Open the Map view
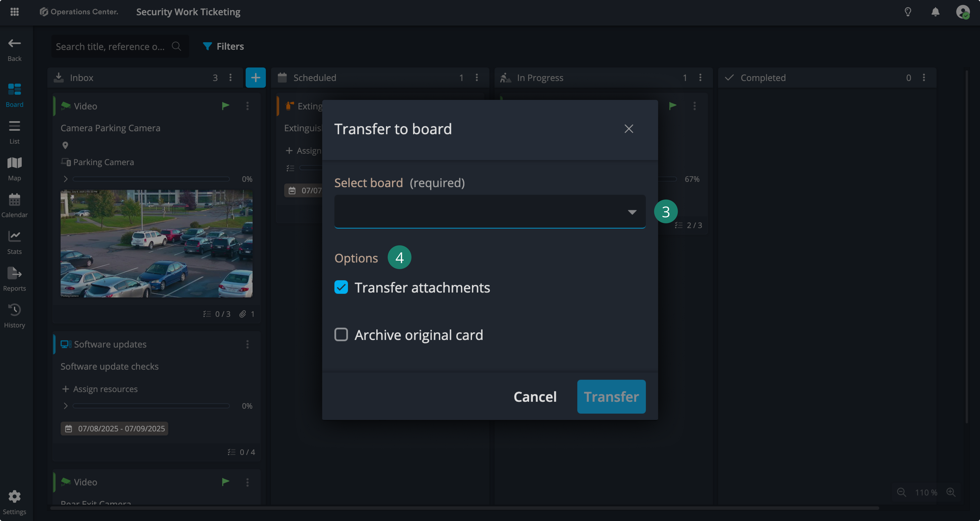 [x=14, y=169]
